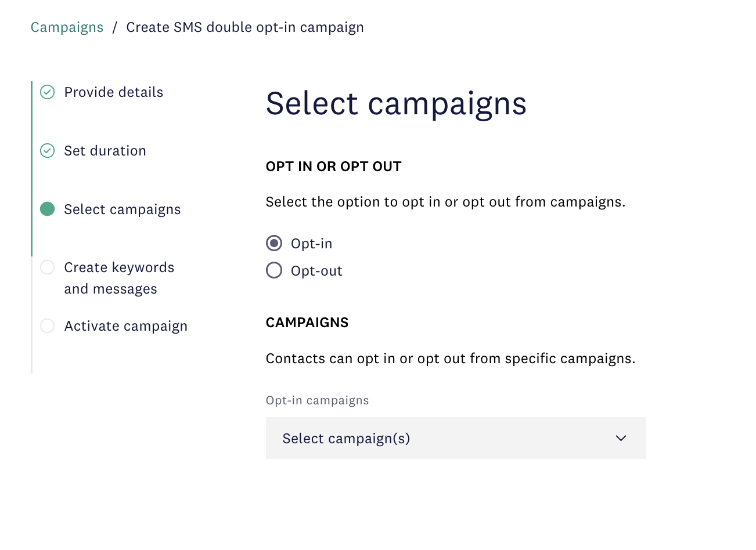Enable Opt-out instead of Opt-in
This screenshot has height=550, width=756.
[x=273, y=270]
